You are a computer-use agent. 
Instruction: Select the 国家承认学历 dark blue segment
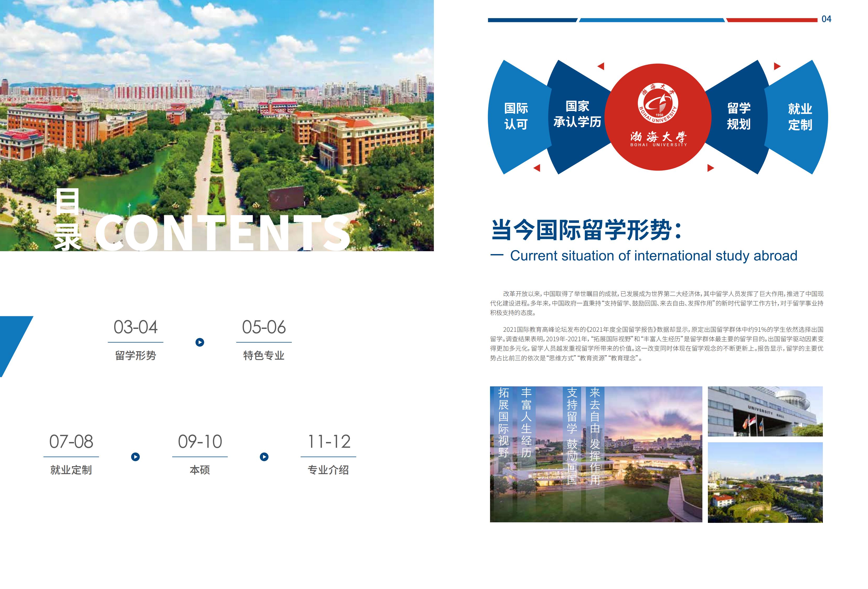pyautogui.click(x=577, y=114)
